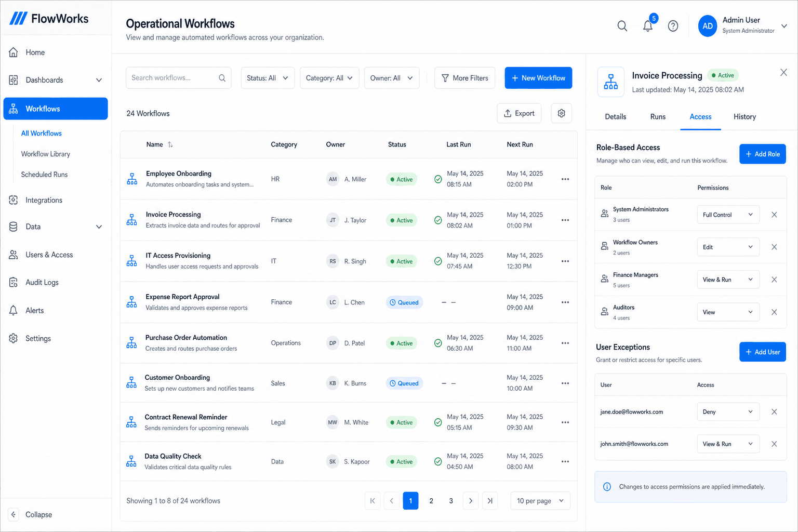Screen dimensions: 798x532
Task: Remove System Administrators role
Action: 774,215
